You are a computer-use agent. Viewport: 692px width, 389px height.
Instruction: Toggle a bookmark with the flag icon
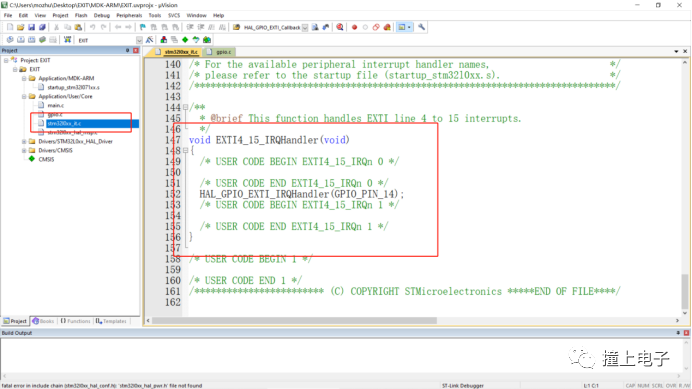pyautogui.click(x=143, y=27)
